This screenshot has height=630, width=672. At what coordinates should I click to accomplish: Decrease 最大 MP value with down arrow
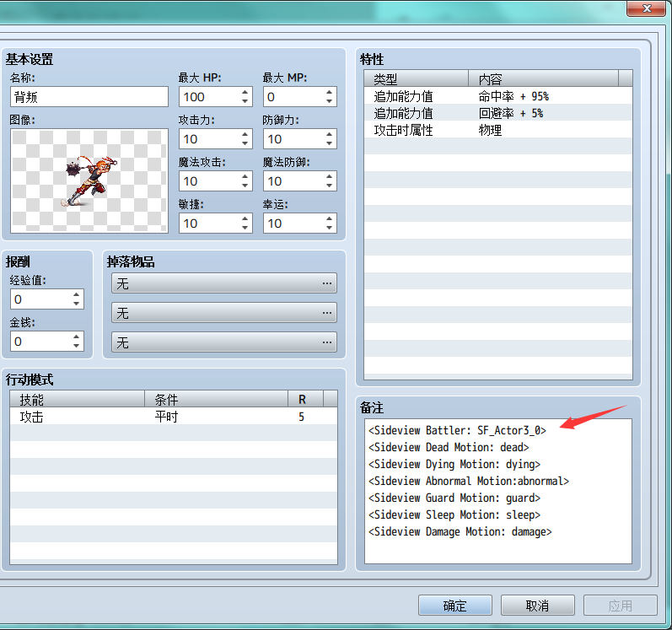(329, 101)
